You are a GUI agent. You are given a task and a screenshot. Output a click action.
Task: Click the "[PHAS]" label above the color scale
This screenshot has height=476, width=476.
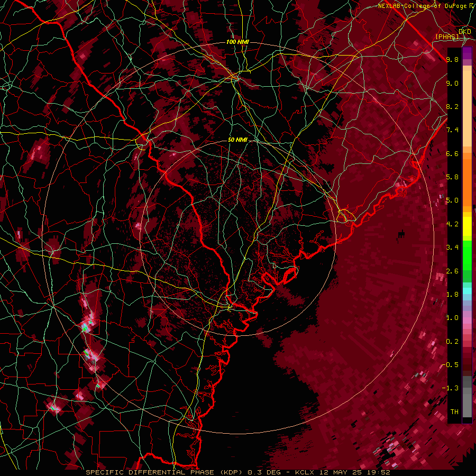pos(447,36)
